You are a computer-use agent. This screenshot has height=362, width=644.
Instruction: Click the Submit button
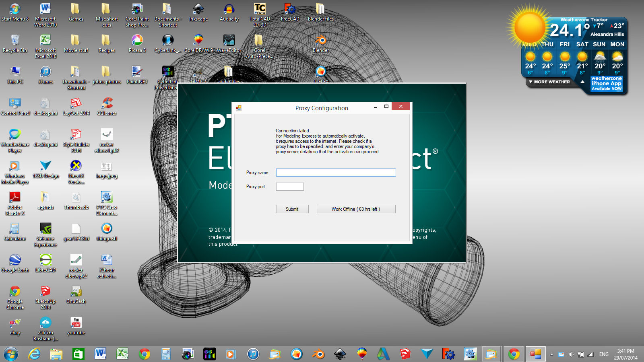click(x=292, y=209)
